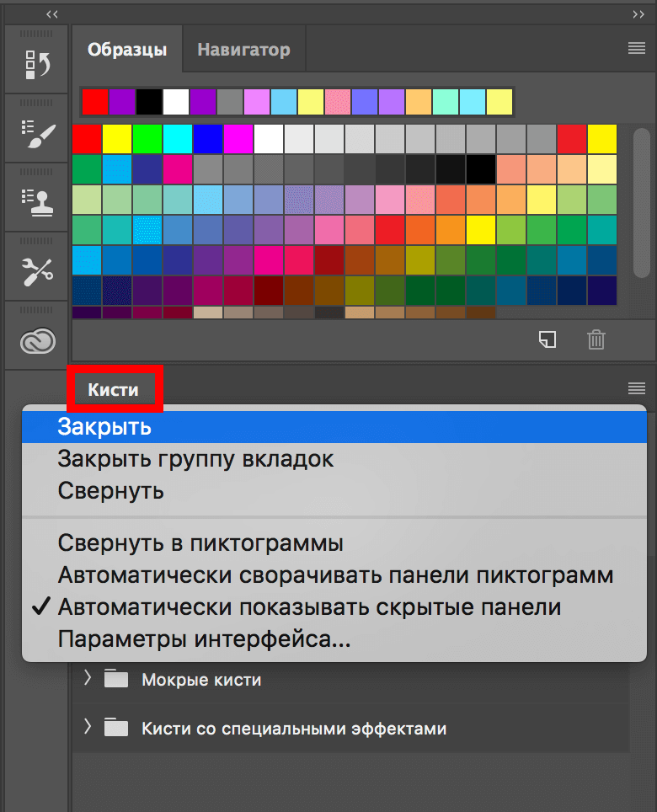This screenshot has width=657, height=812.
Task: Expand Кисти со специальными эффектами folder
Action: 88,726
